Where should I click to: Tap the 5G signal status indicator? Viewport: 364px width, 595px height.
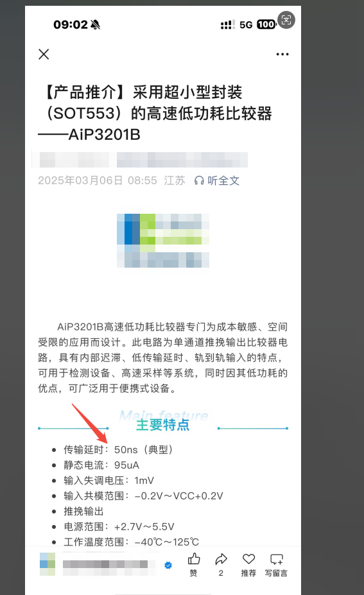coord(246,25)
